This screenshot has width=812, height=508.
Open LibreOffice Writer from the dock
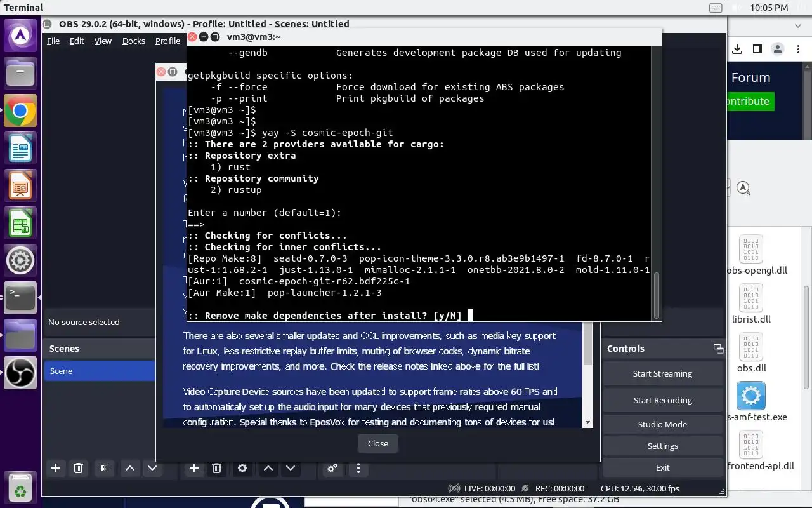click(20, 149)
